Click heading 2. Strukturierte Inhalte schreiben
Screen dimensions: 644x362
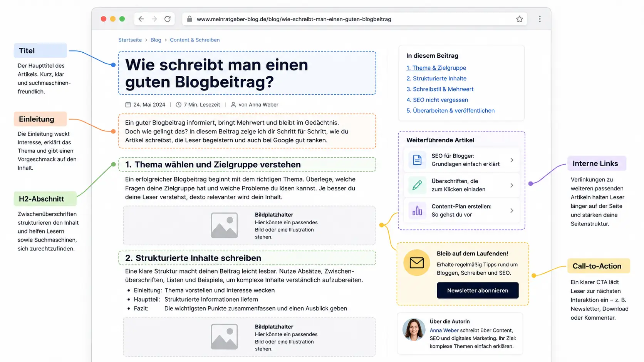(x=193, y=258)
